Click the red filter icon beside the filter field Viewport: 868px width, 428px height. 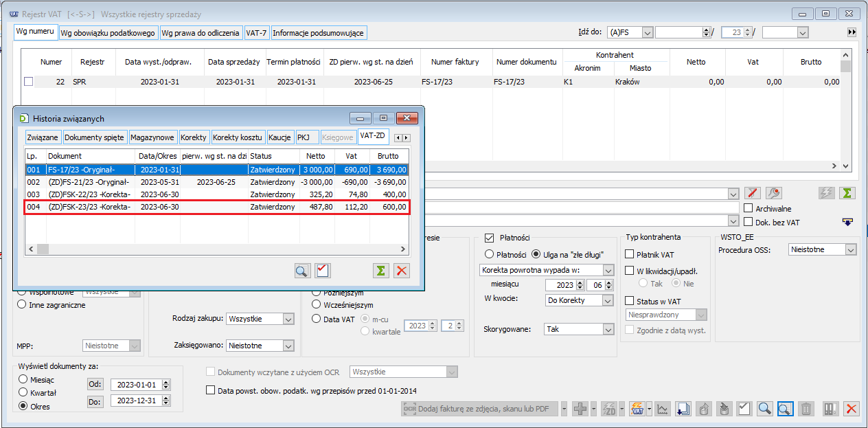pos(753,194)
